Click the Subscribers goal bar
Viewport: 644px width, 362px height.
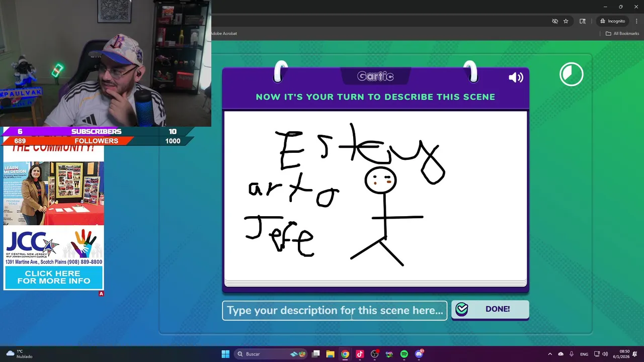tap(96, 131)
